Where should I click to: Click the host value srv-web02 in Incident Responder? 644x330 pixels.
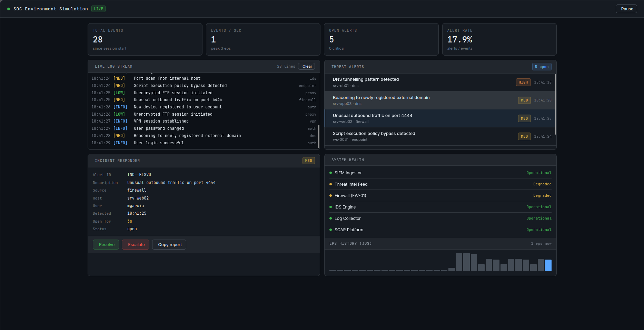[138, 198]
